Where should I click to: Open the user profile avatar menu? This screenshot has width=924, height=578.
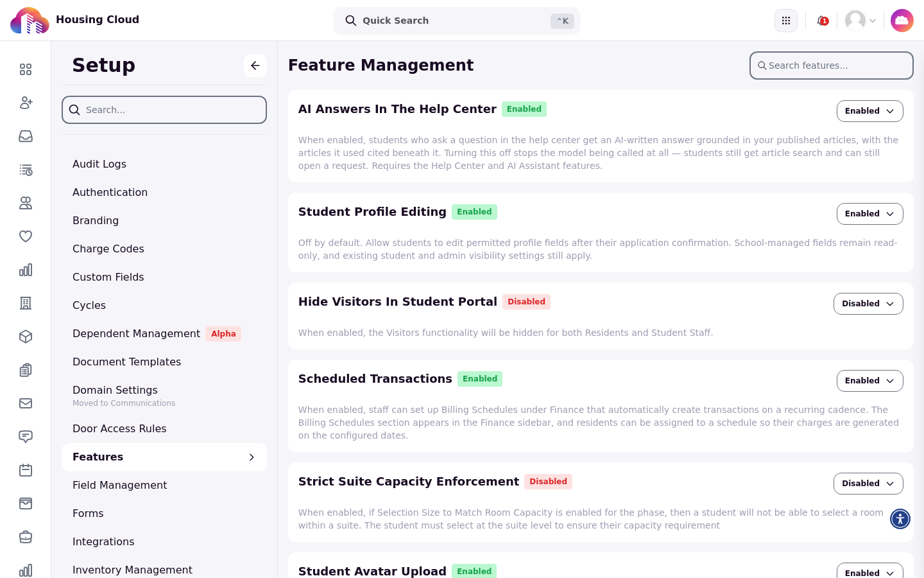(x=860, y=21)
